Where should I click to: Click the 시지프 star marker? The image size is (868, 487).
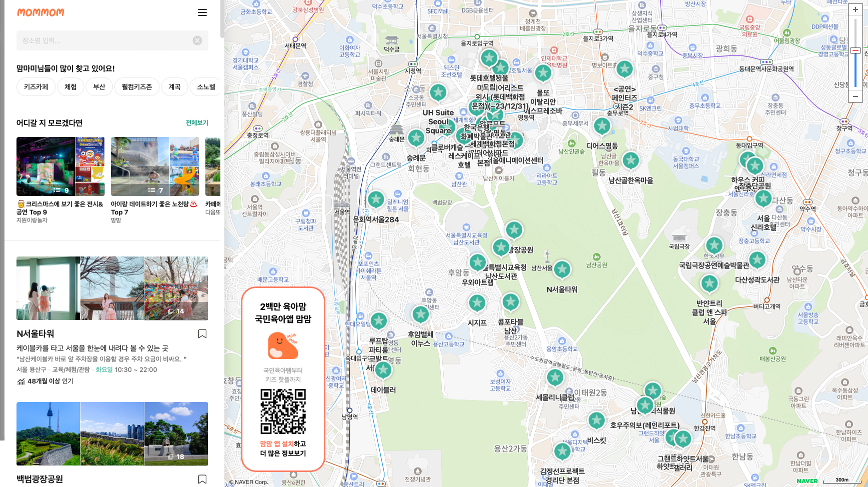(x=477, y=303)
